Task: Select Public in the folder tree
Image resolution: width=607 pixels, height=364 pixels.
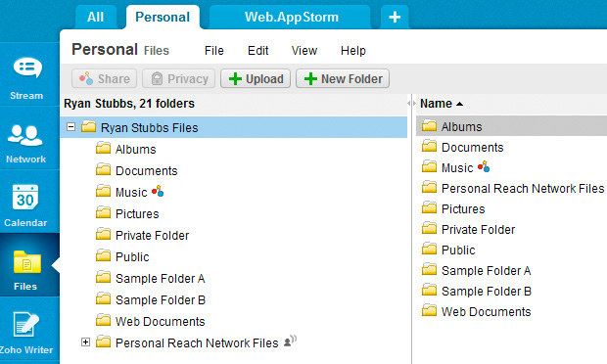Action: point(132,257)
